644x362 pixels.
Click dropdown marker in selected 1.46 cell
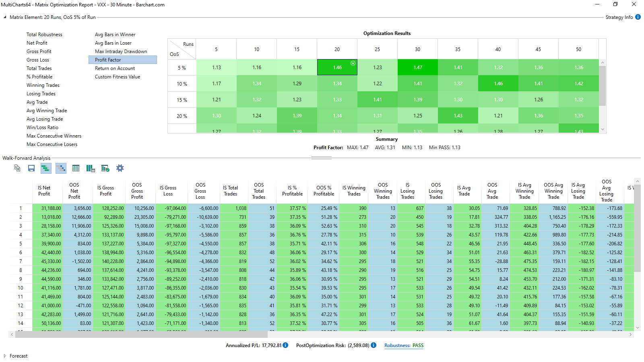pos(353,63)
